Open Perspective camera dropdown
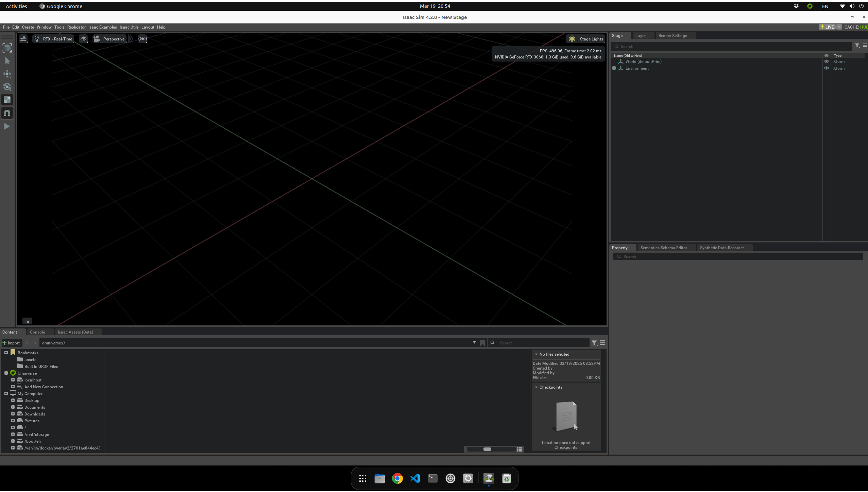This screenshot has height=492, width=868. tap(109, 39)
